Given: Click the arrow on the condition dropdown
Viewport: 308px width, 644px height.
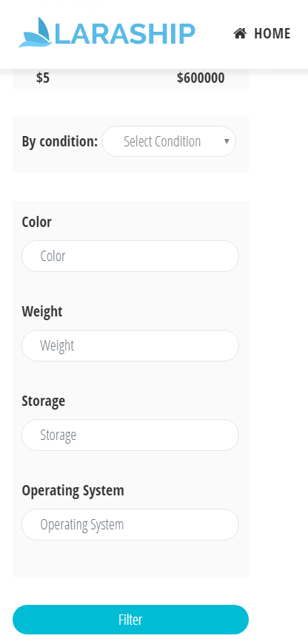Looking at the screenshot, I should pyautogui.click(x=227, y=141).
